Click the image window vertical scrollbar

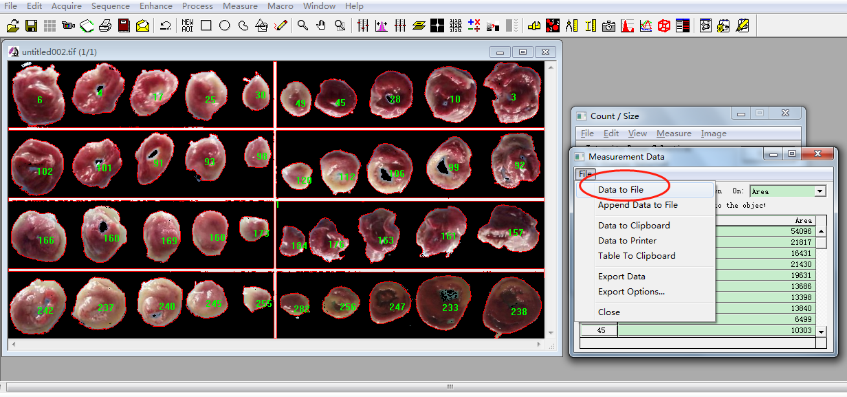pos(551,199)
